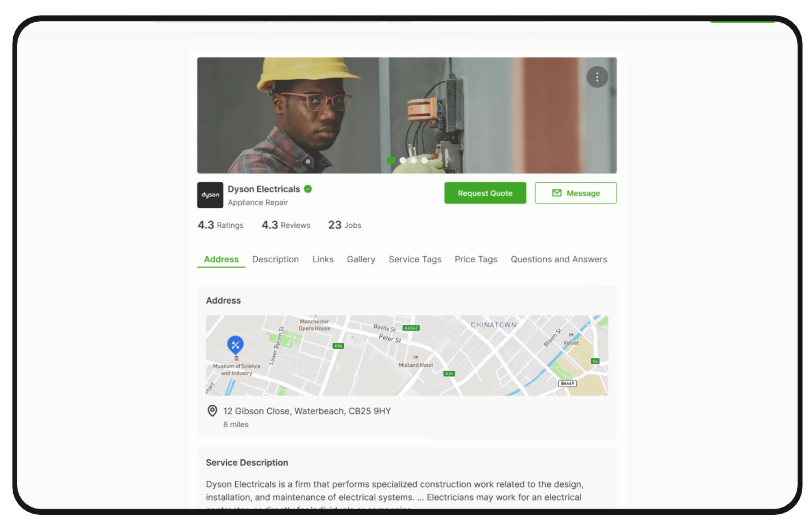Image resolution: width=812 pixels, height=527 pixels.
Task: Click the blue tools map marker pin
Action: (x=235, y=344)
